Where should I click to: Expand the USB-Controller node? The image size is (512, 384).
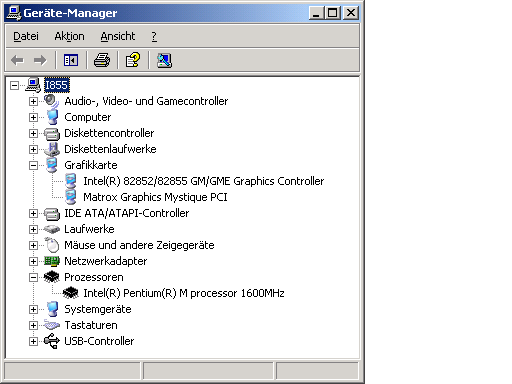[33, 341]
